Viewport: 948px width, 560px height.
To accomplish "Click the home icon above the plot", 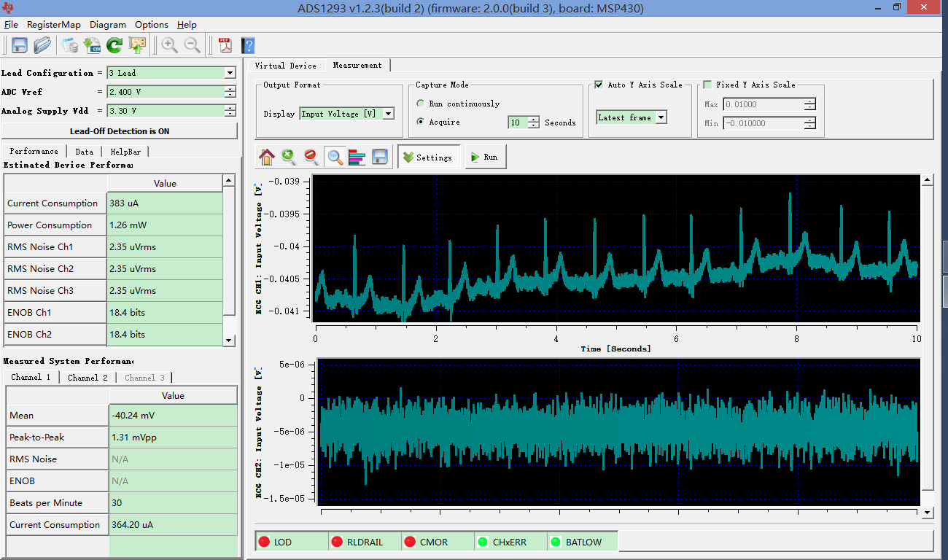I will [x=267, y=157].
